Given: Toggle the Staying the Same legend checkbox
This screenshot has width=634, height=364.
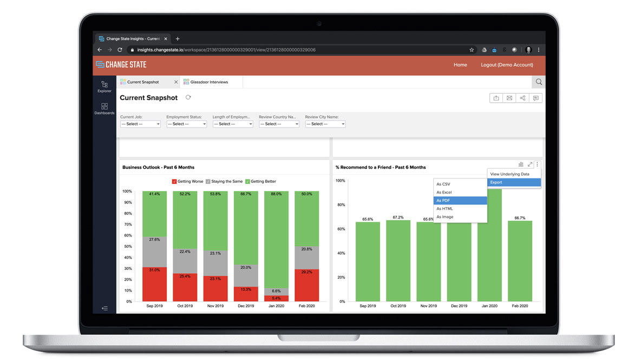Looking at the screenshot, I should point(208,181).
